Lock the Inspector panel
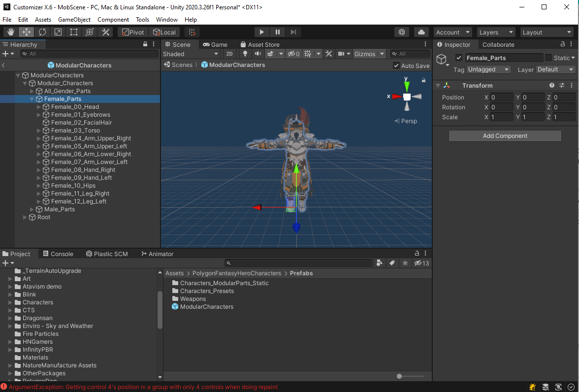The image size is (579, 392). pos(563,44)
